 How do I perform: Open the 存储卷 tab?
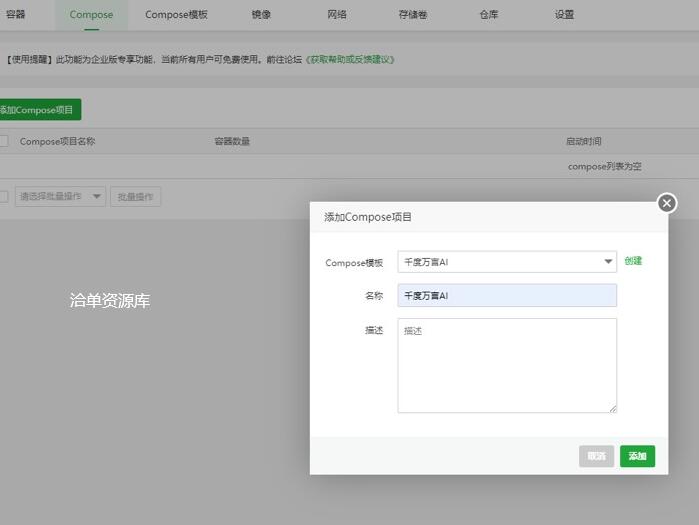[x=412, y=14]
